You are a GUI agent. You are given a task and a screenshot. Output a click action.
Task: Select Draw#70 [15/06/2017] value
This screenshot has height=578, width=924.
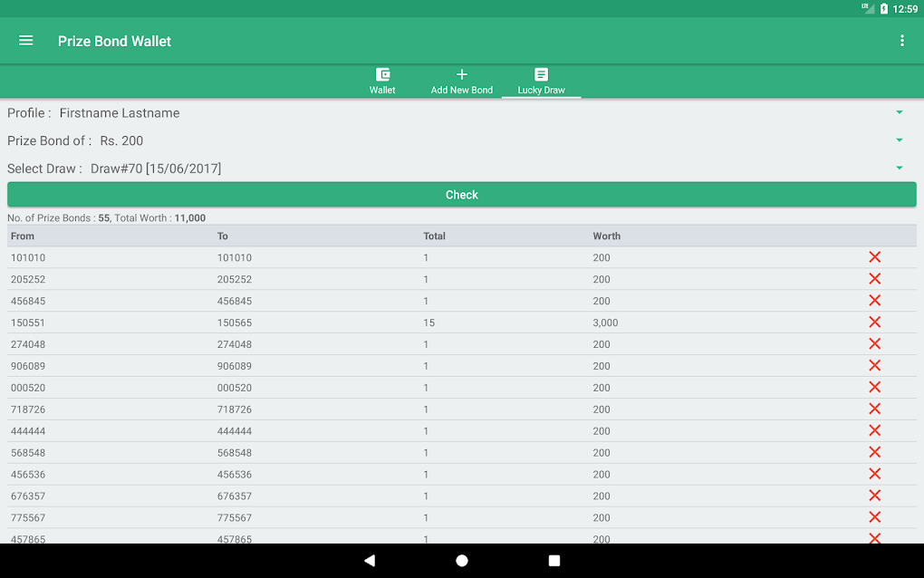tap(156, 168)
